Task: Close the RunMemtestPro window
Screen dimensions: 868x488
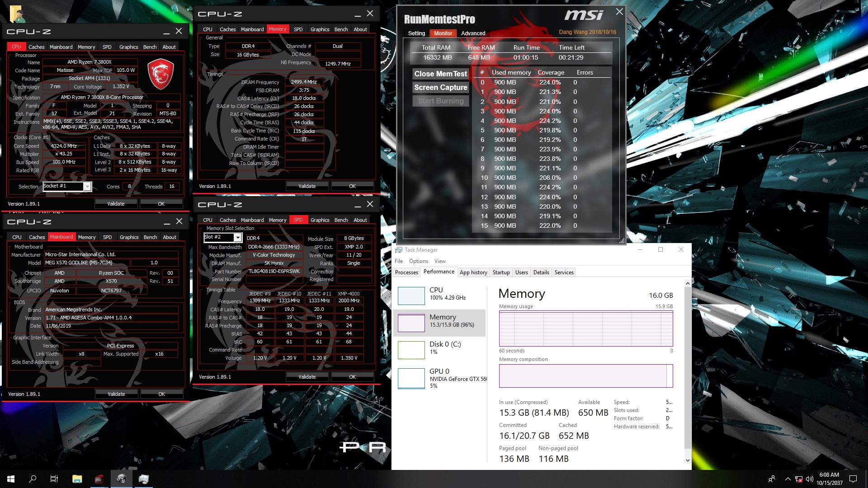Action: 619,12
